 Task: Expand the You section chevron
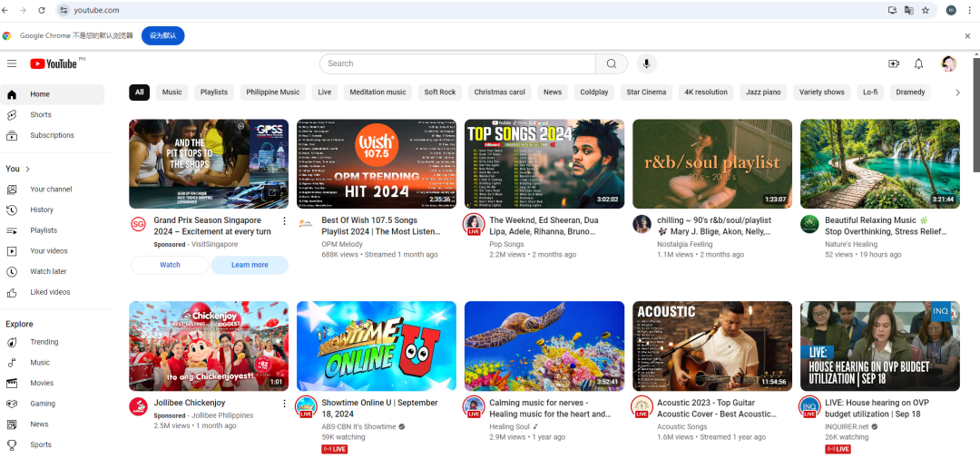pos(28,169)
